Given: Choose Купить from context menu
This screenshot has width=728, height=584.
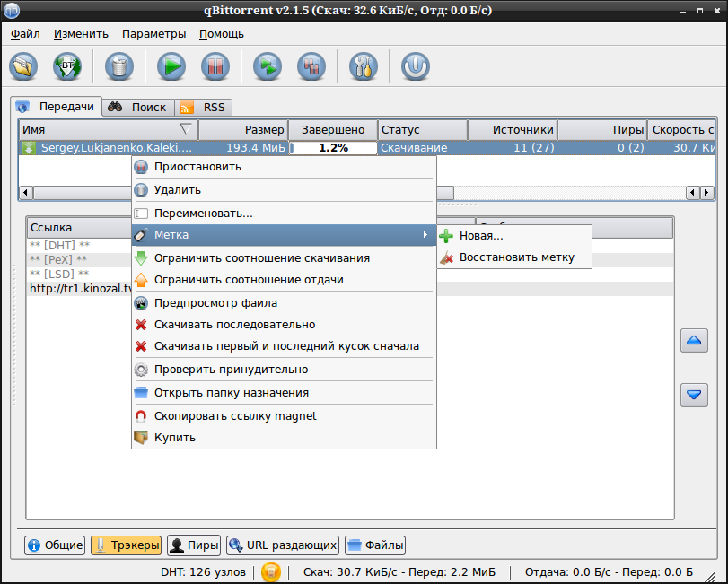Looking at the screenshot, I should [x=285, y=438].
